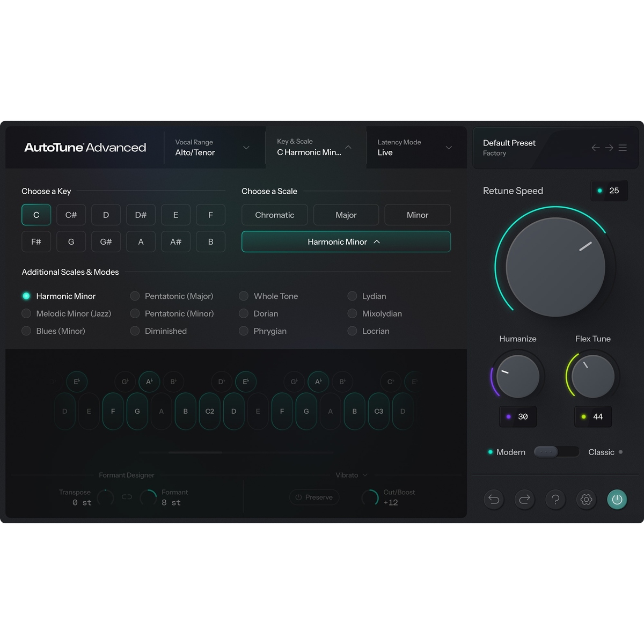Select key G
Viewport: 644px width, 644px height.
[71, 241]
